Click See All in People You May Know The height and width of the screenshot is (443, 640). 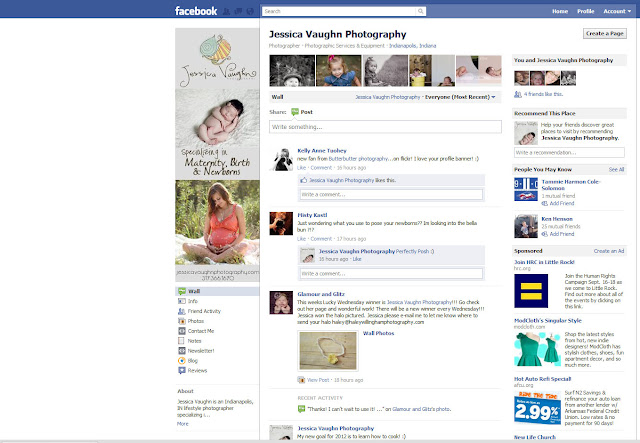(x=616, y=169)
